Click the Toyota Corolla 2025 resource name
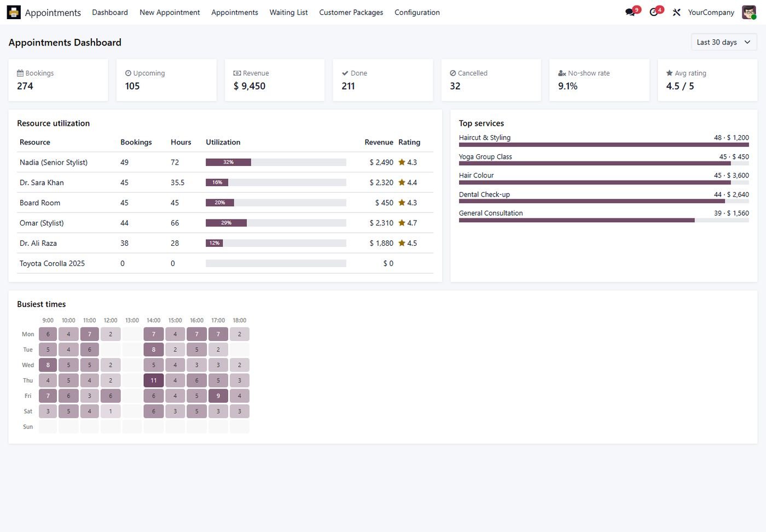The width and height of the screenshot is (766, 532). (52, 263)
